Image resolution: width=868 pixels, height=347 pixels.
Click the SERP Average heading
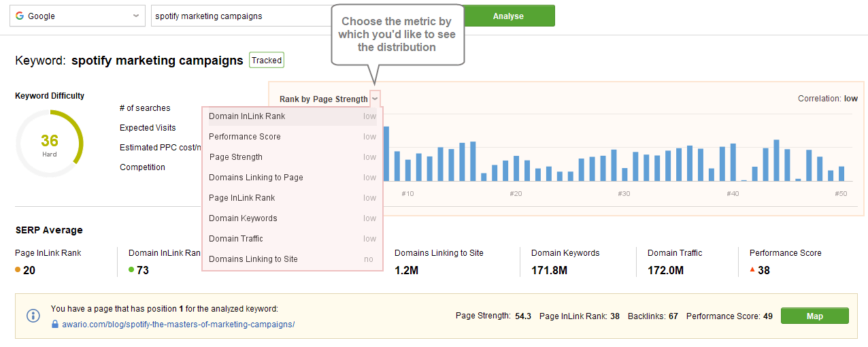pos(49,230)
